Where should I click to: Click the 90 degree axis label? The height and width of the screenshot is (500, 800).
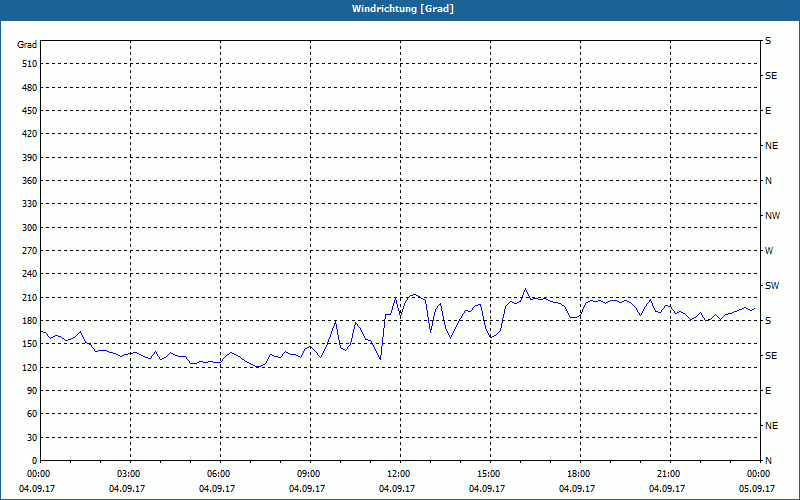point(32,391)
